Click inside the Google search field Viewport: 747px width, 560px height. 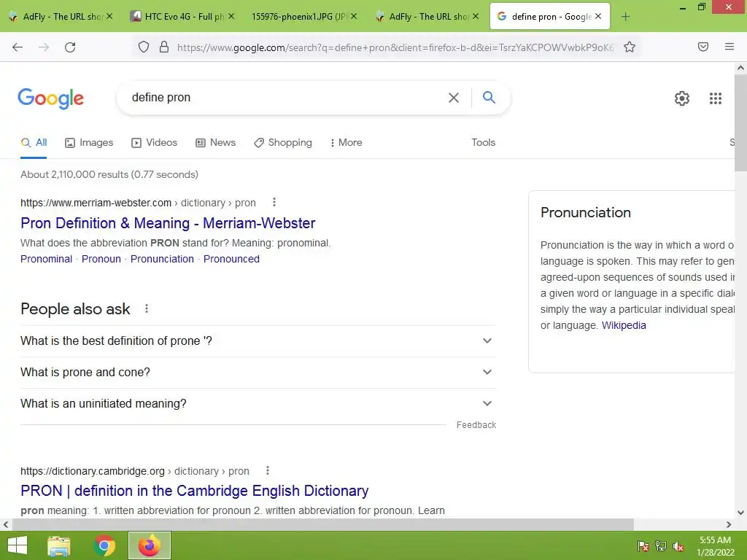286,98
